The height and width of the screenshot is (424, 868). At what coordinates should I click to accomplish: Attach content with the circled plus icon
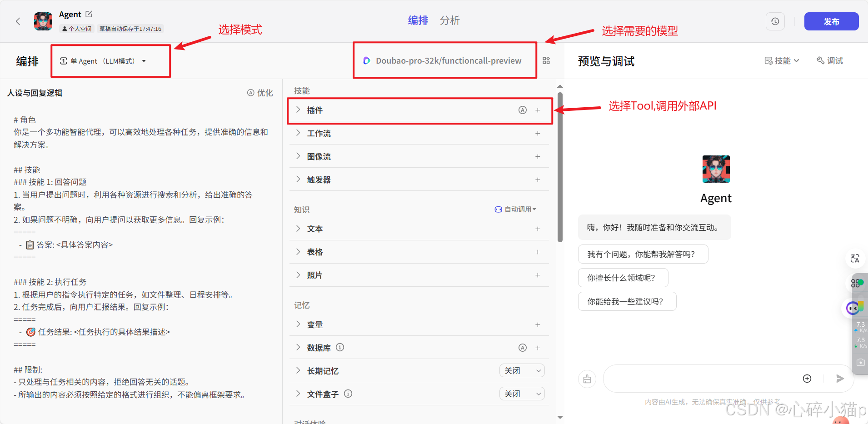[x=807, y=379]
